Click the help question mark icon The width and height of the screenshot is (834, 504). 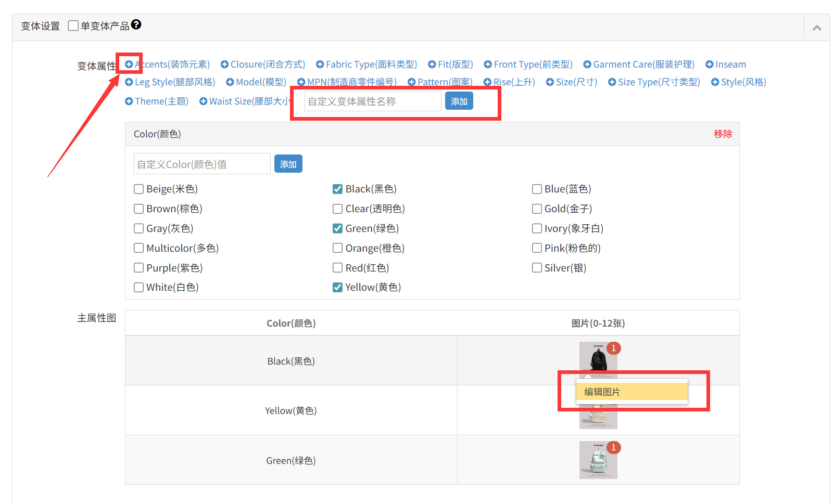(136, 24)
